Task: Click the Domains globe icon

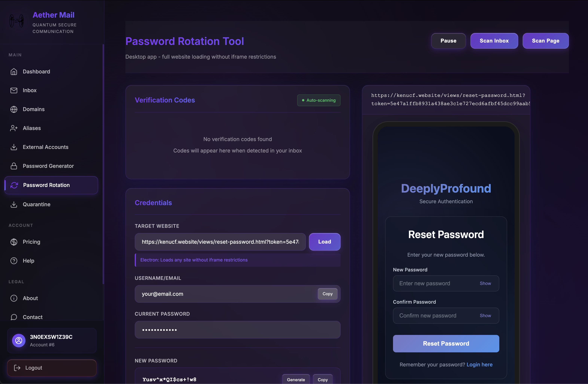Action: point(14,109)
